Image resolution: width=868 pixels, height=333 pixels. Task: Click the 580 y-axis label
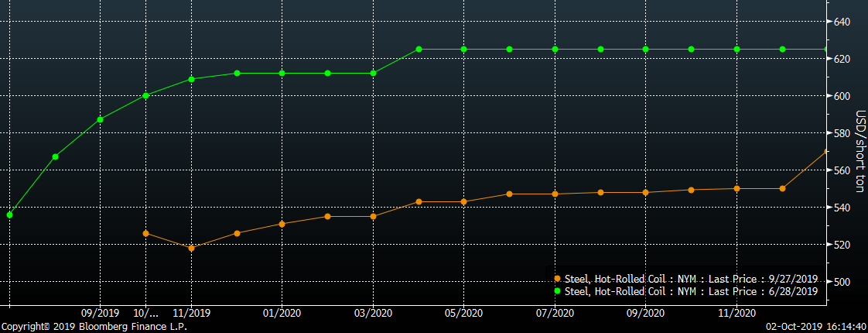[x=842, y=133]
